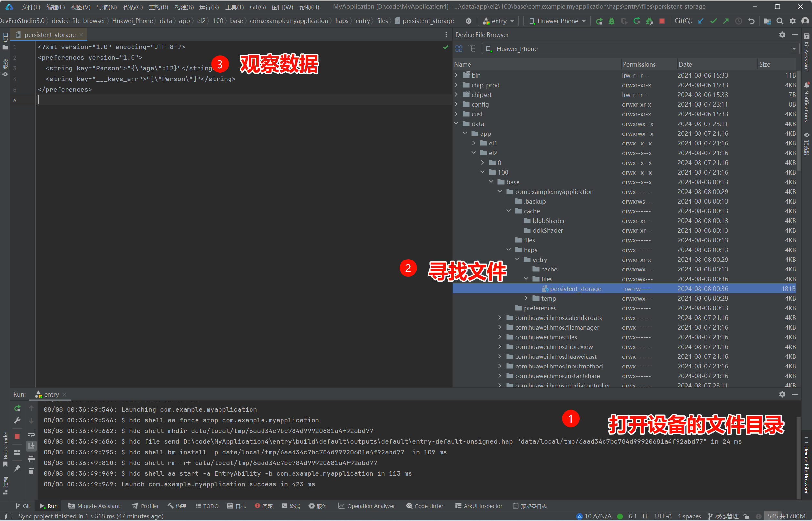Toggle soft-wrap in the run console
Viewport: 812px width, 521px height.
tap(31, 433)
